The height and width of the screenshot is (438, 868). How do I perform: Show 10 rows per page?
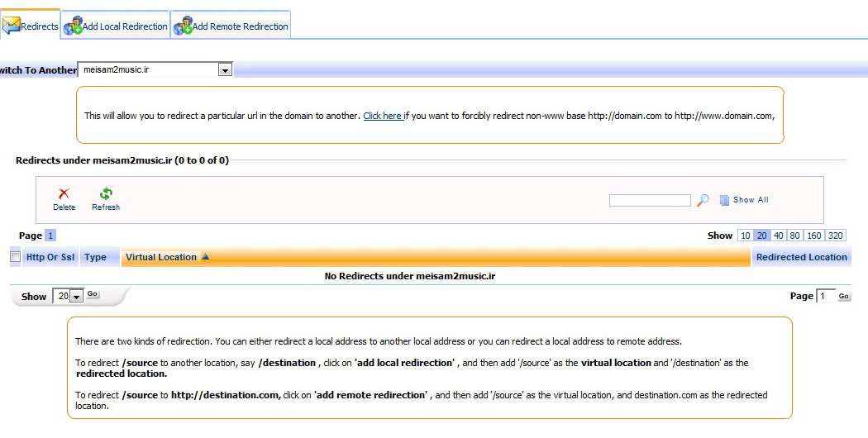point(746,236)
